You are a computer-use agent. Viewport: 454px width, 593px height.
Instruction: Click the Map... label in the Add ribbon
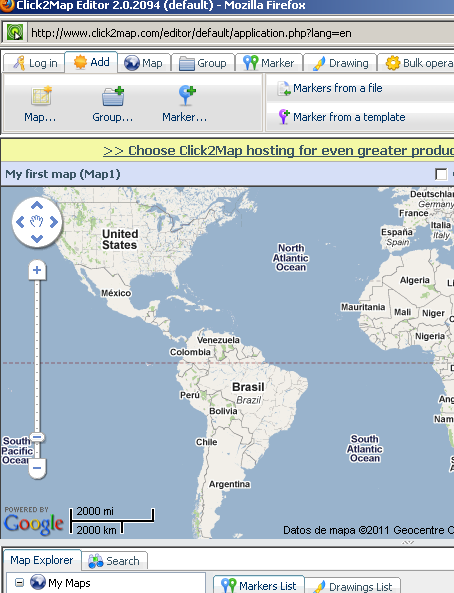(40, 117)
